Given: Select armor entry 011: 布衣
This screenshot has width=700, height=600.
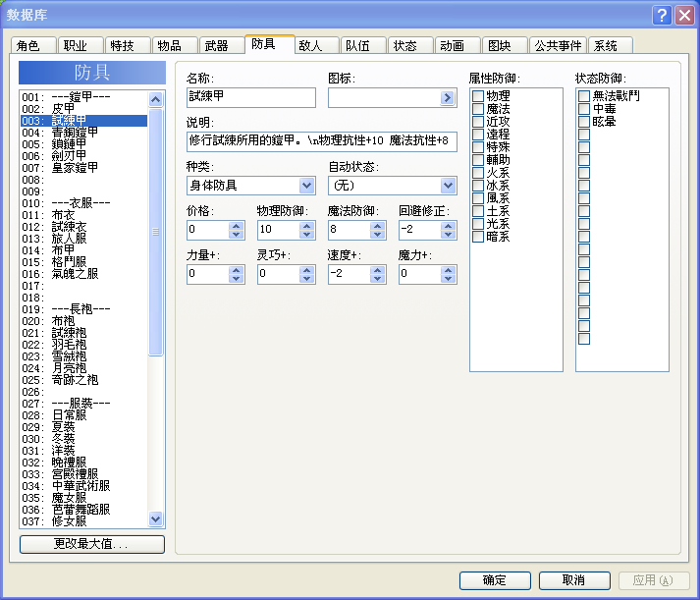Looking at the screenshot, I should click(x=83, y=215).
